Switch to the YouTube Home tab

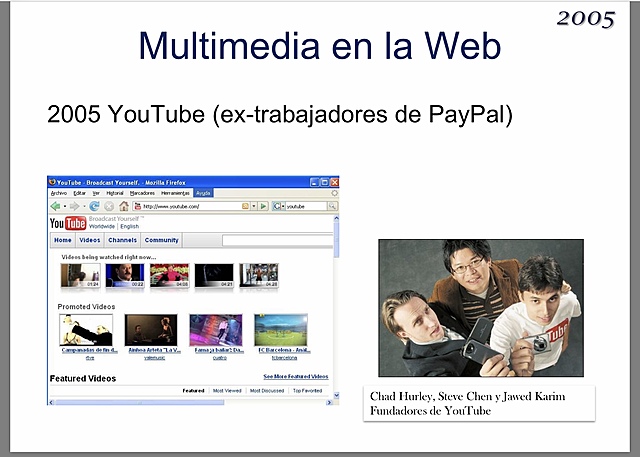pyautogui.click(x=63, y=240)
